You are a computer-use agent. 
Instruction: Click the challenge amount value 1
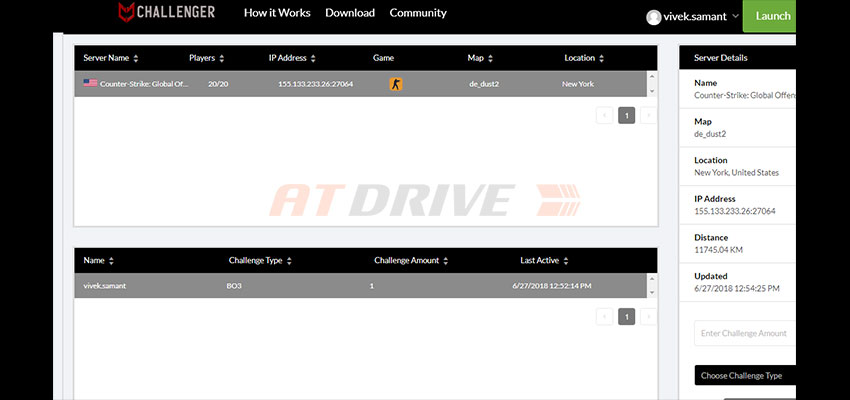(371, 286)
